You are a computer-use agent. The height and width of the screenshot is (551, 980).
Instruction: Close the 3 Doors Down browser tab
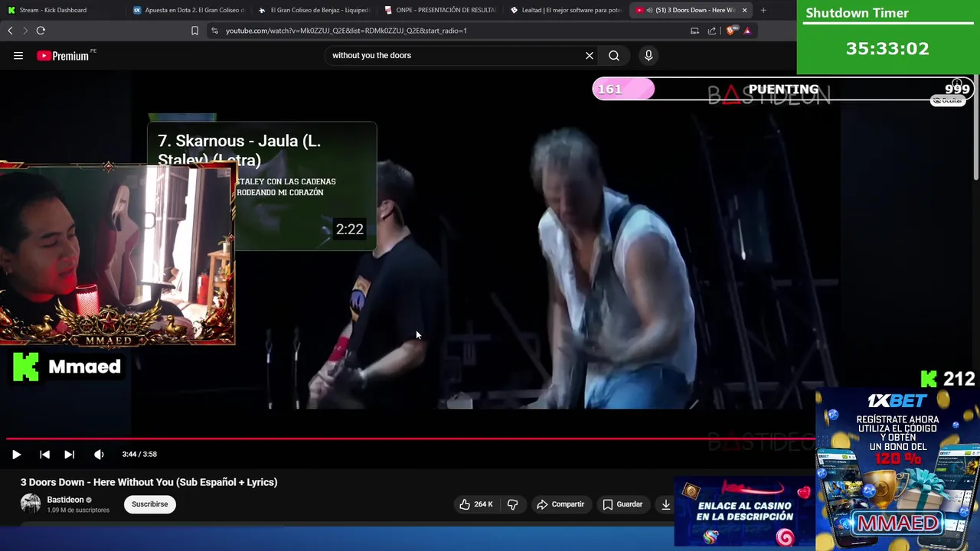(x=744, y=10)
